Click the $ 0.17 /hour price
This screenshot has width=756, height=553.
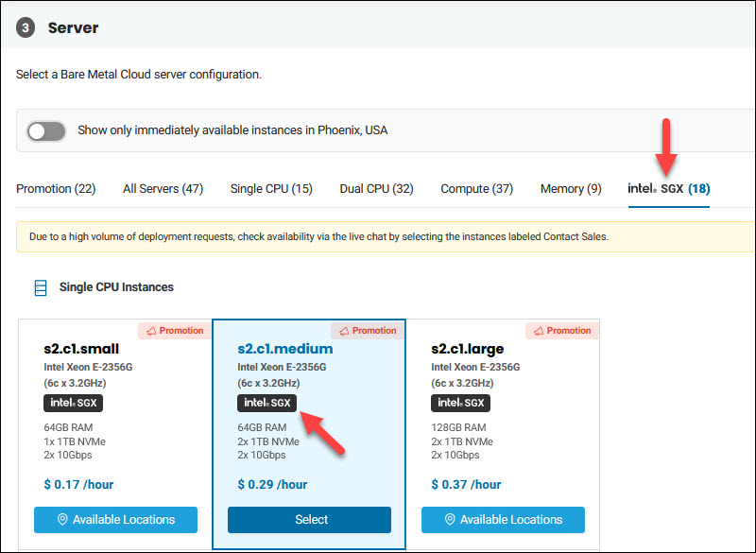(x=78, y=485)
